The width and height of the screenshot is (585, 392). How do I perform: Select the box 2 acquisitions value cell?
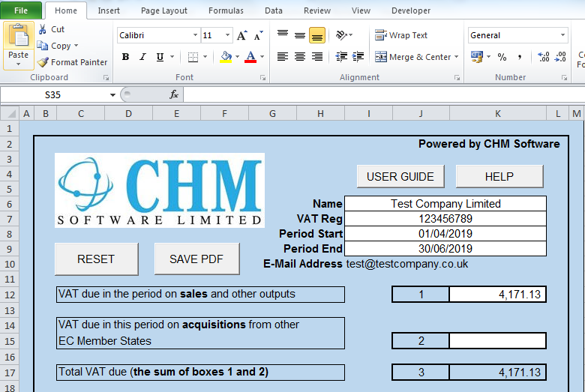click(x=497, y=341)
